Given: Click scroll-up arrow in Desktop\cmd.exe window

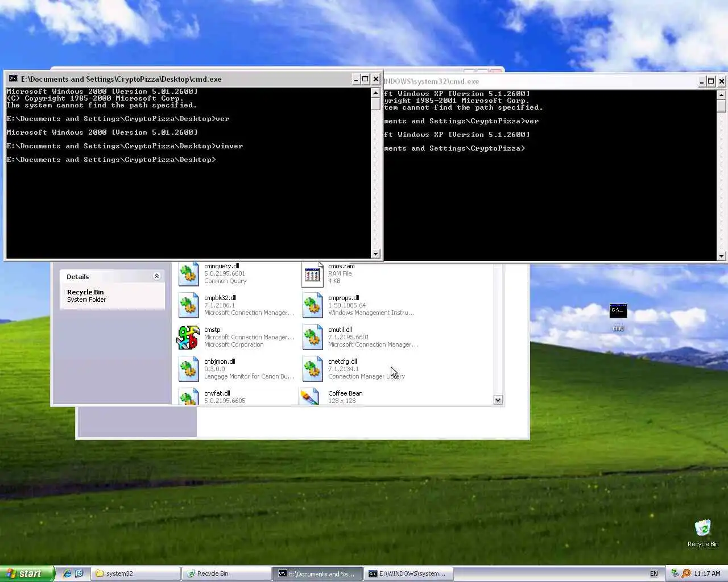Looking at the screenshot, I should [375, 92].
